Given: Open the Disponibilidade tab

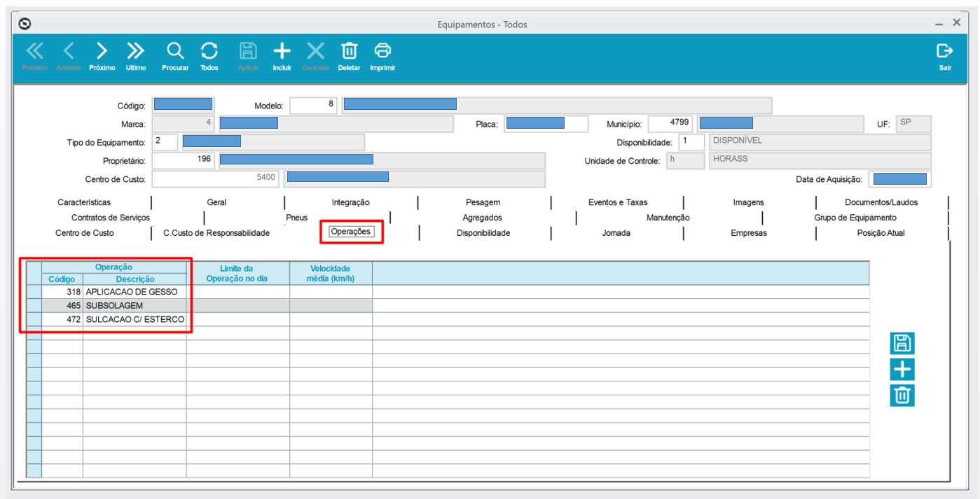Looking at the screenshot, I should pos(483,233).
